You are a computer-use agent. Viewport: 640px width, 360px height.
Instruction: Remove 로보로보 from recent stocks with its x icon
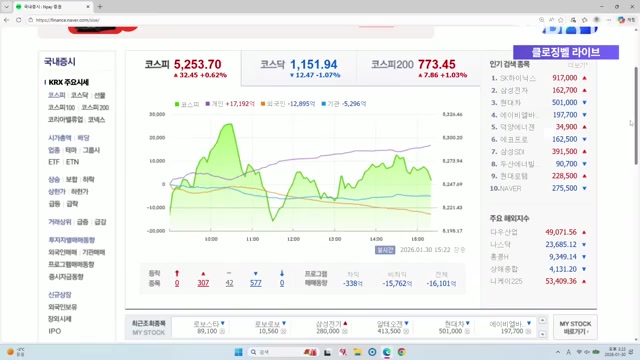pos(284,331)
